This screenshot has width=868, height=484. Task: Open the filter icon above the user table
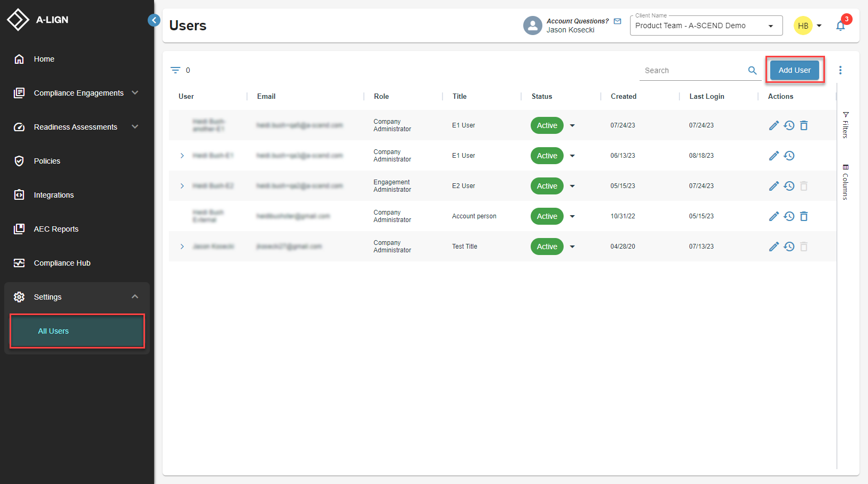coord(176,70)
